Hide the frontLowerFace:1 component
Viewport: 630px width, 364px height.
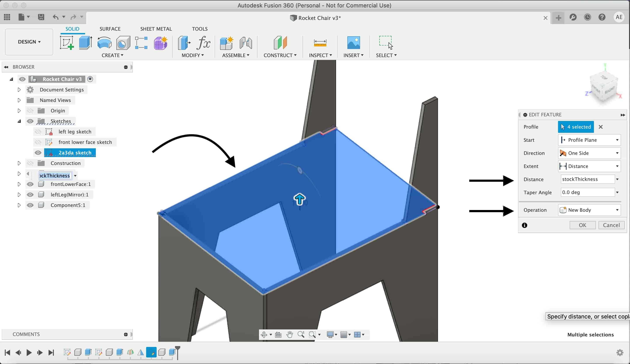[x=30, y=184]
